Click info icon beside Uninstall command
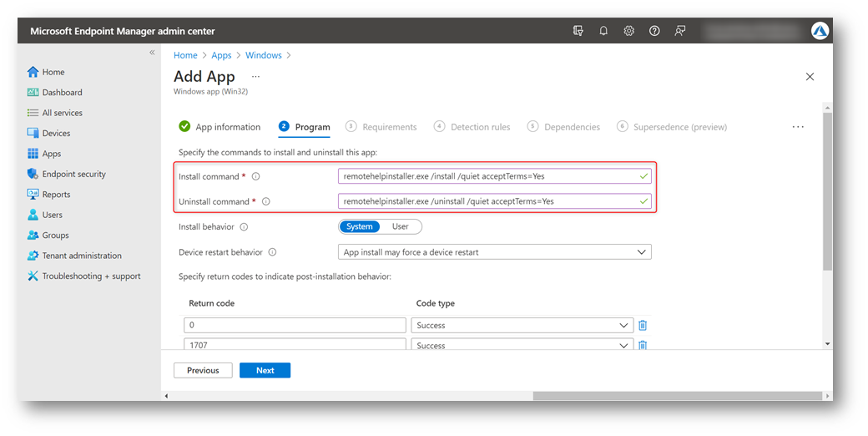 click(265, 201)
